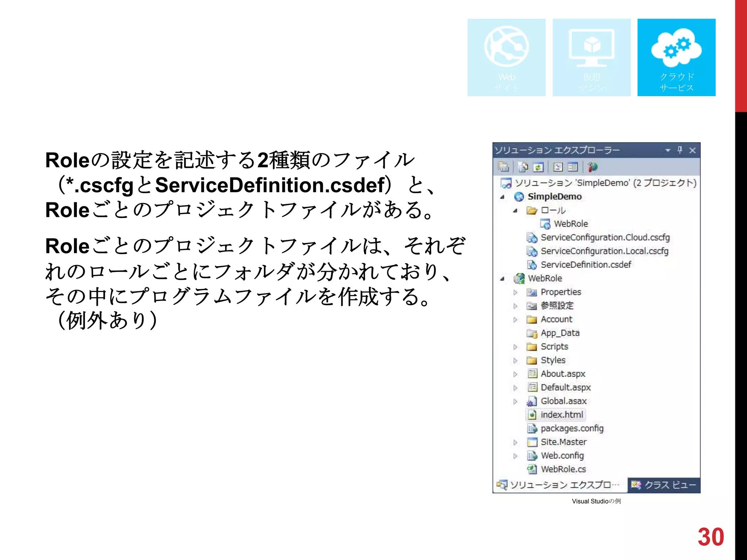Select the クラウドサービス tile
Image resolution: width=747 pixels, height=560 pixels.
coord(677,57)
